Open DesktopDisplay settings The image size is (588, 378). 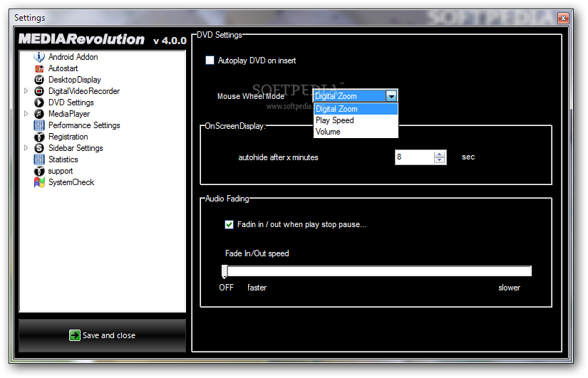(75, 80)
